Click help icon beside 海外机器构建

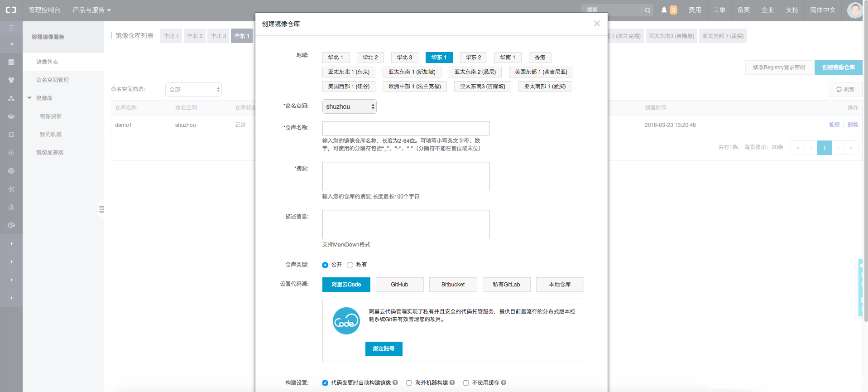coord(452,382)
